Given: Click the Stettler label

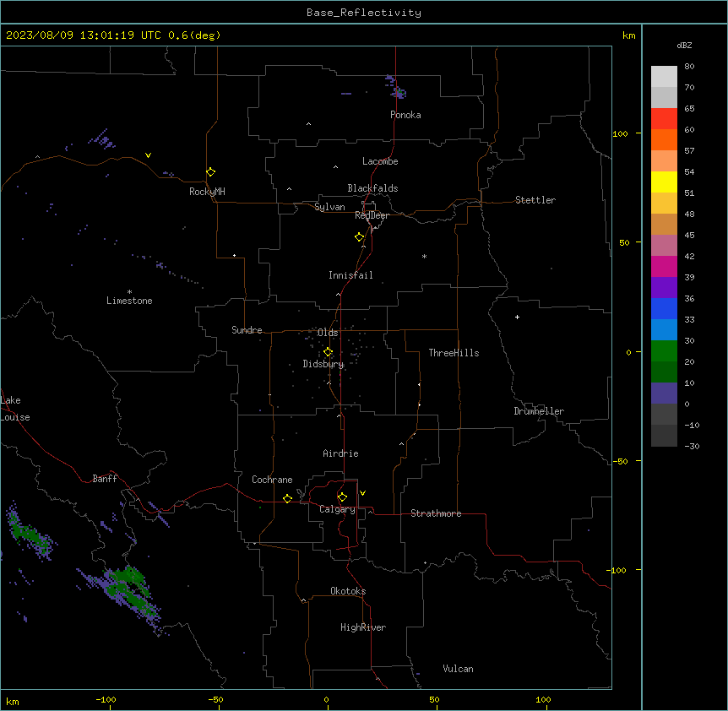Looking at the screenshot, I should 535,200.
